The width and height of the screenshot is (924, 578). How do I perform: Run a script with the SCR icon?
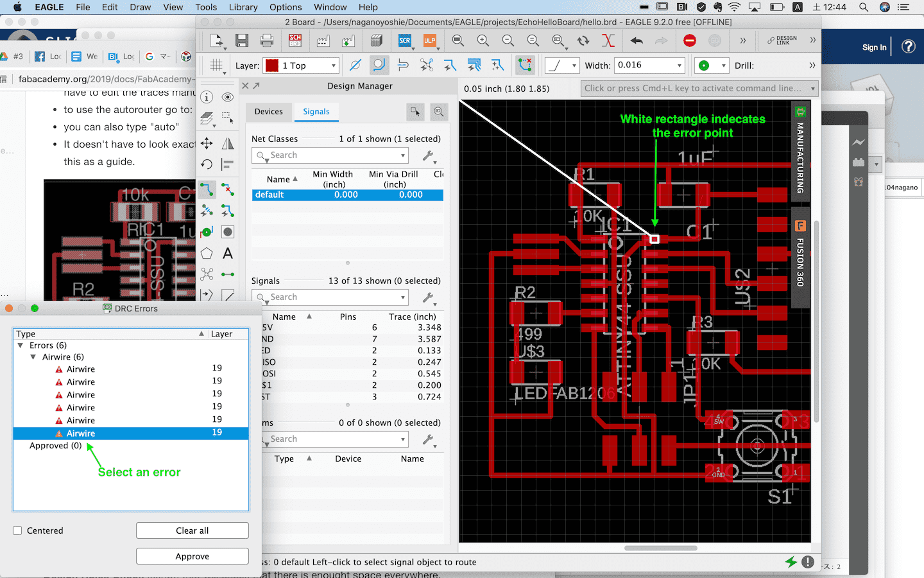click(405, 40)
